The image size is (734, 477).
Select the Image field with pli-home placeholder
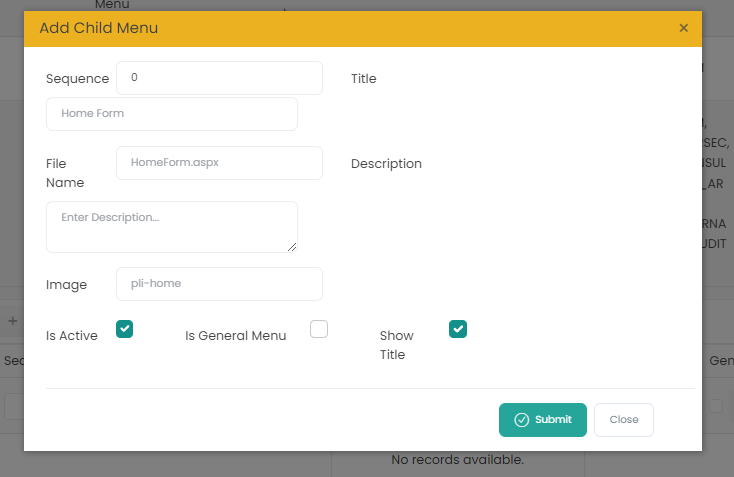click(x=219, y=284)
